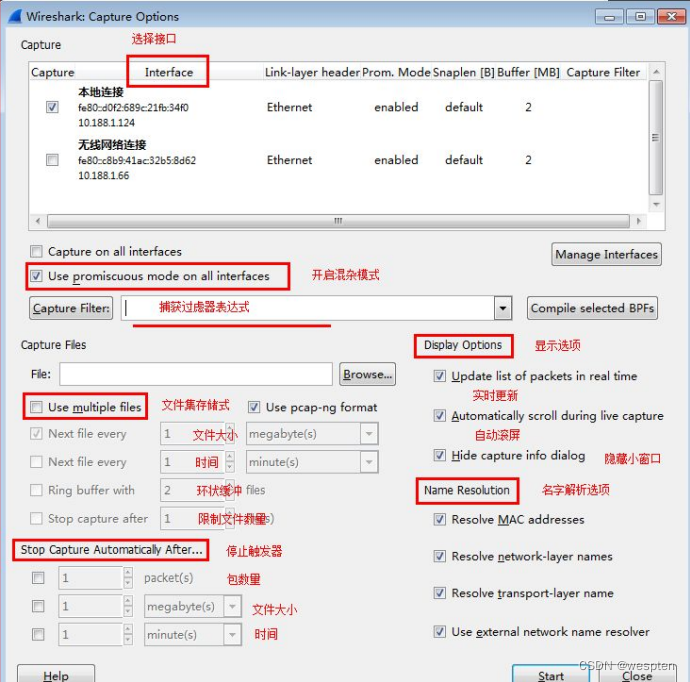Open the Next file every megabyte(s) unit dropdown
The height and width of the screenshot is (682, 690).
point(369,434)
